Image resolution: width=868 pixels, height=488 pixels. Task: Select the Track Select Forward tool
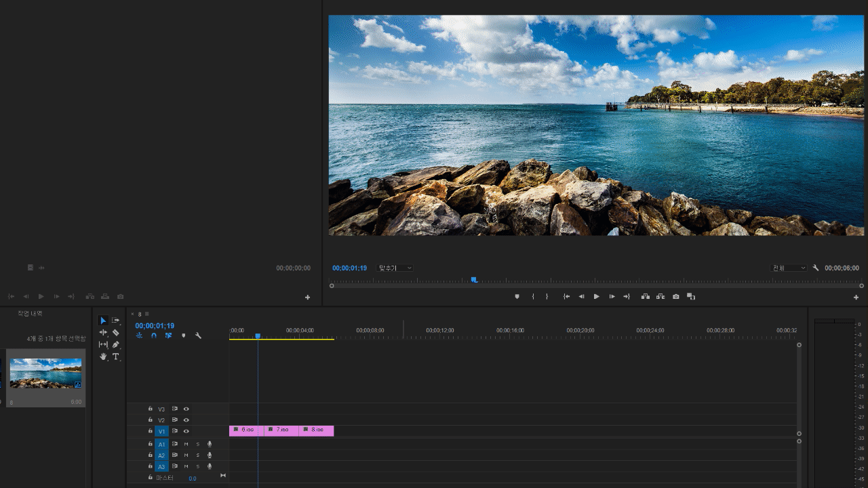pyautogui.click(x=116, y=321)
